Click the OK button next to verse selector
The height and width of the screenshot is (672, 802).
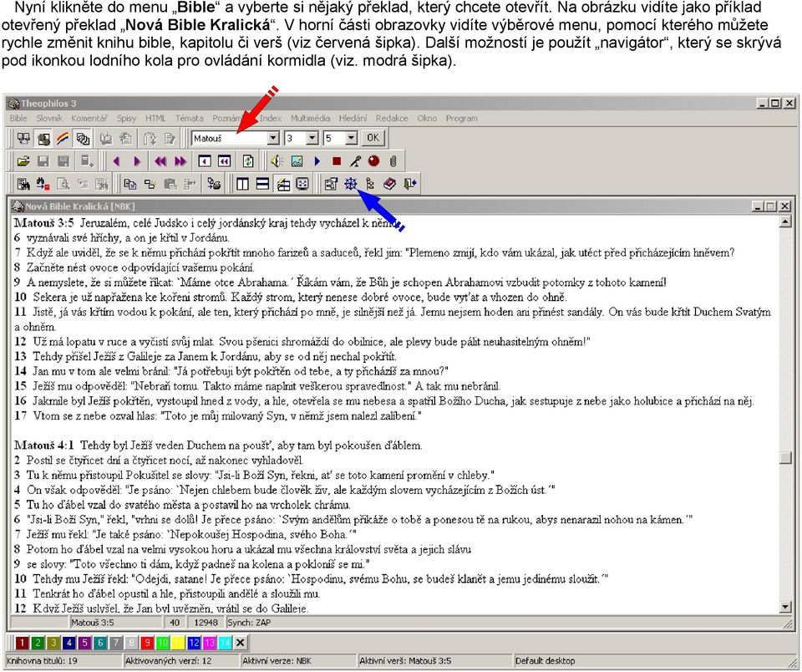click(373, 138)
